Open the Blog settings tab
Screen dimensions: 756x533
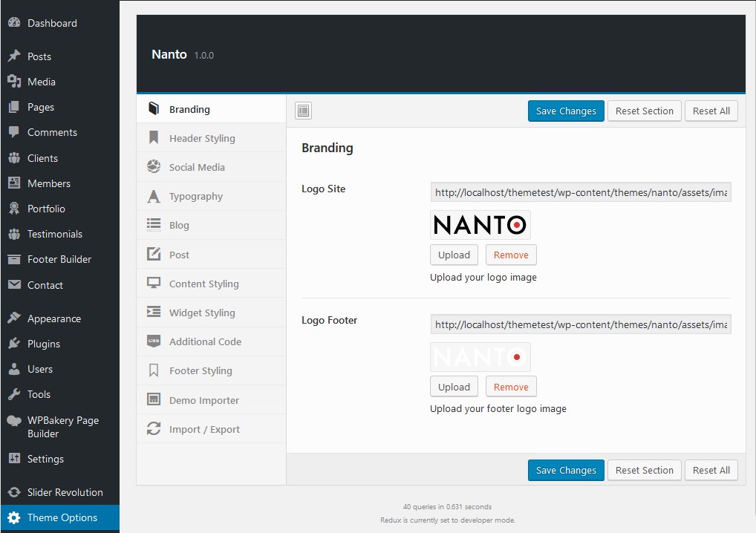179,226
